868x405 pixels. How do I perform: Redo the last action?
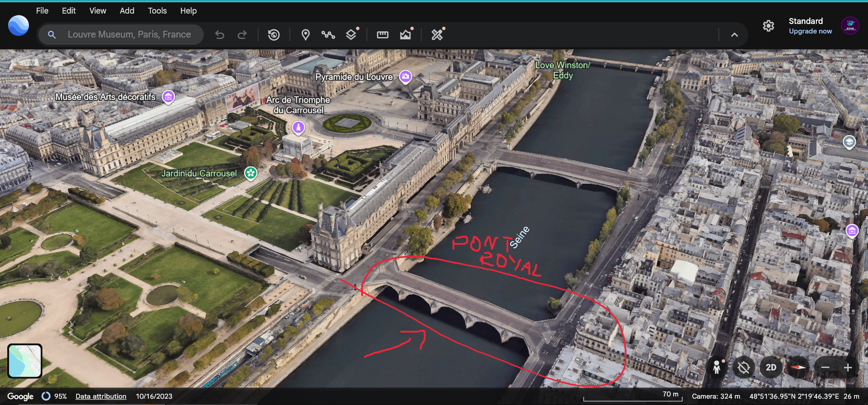242,35
